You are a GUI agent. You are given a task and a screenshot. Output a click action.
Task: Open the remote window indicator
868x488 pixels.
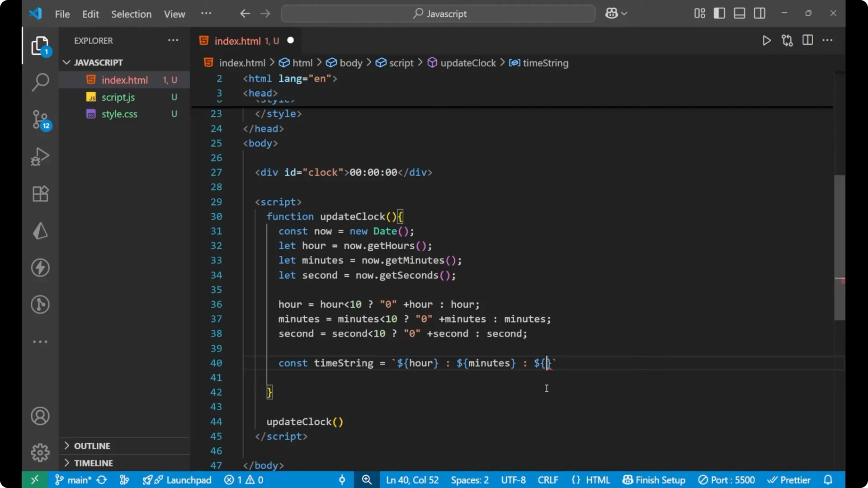(x=35, y=480)
